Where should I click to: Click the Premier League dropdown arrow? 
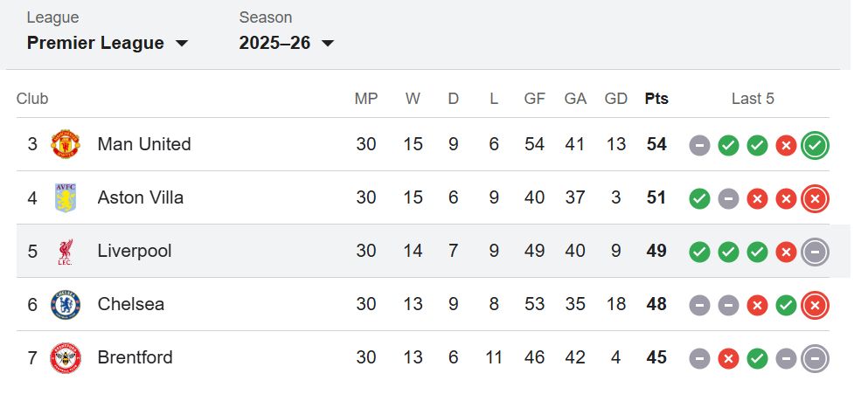pos(182,44)
